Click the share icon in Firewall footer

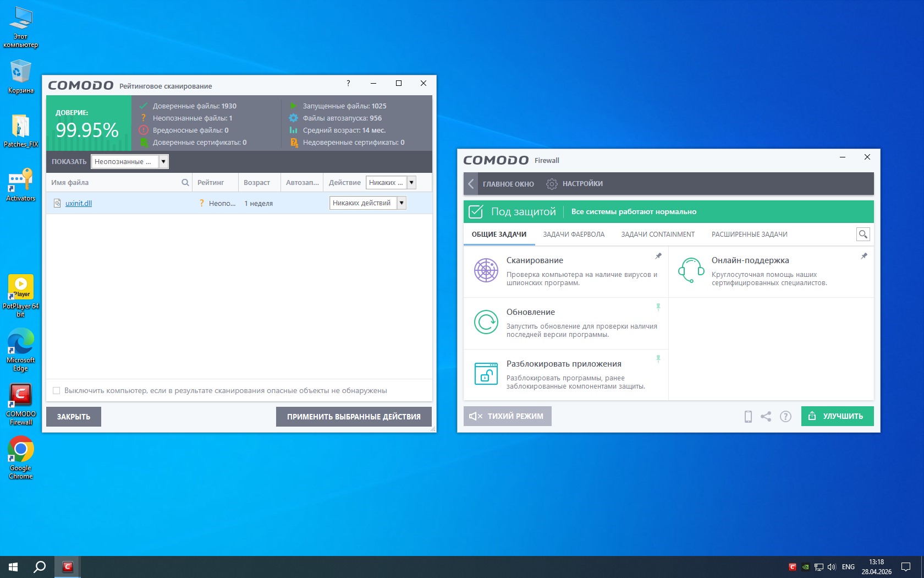point(766,417)
